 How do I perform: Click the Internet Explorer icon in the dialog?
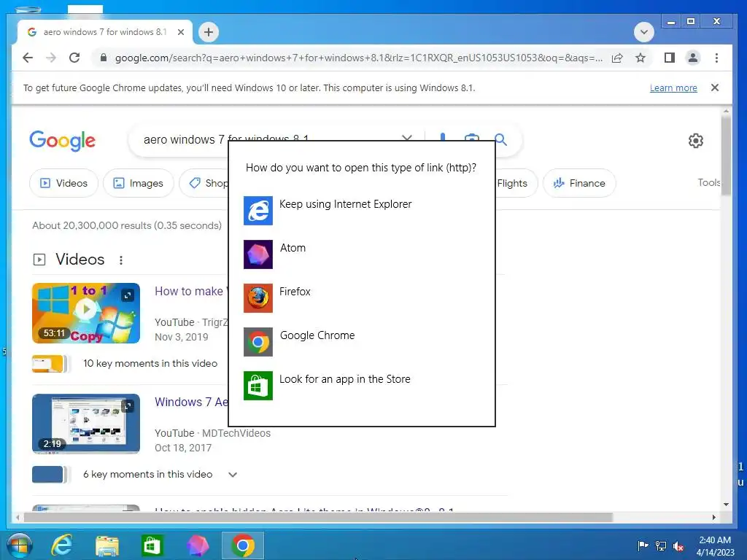pyautogui.click(x=258, y=211)
